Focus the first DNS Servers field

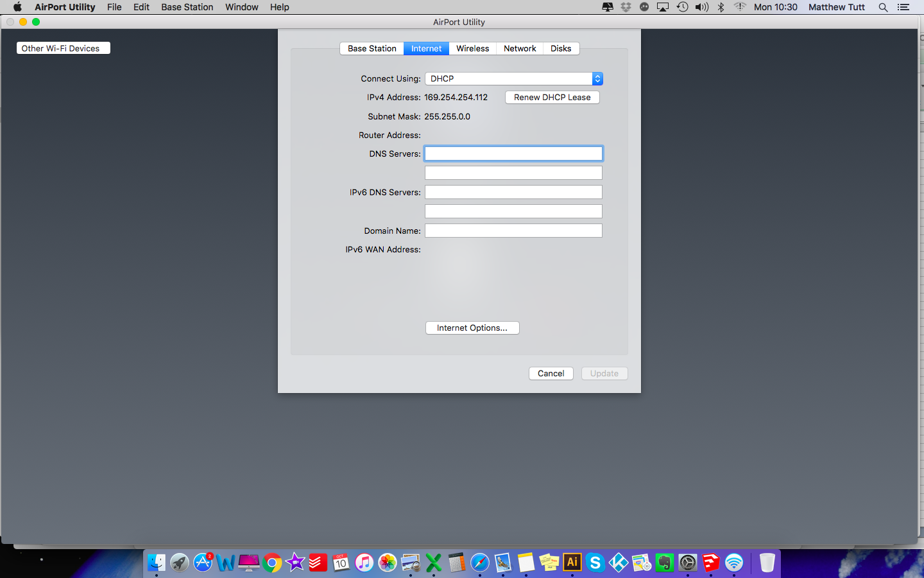click(514, 154)
